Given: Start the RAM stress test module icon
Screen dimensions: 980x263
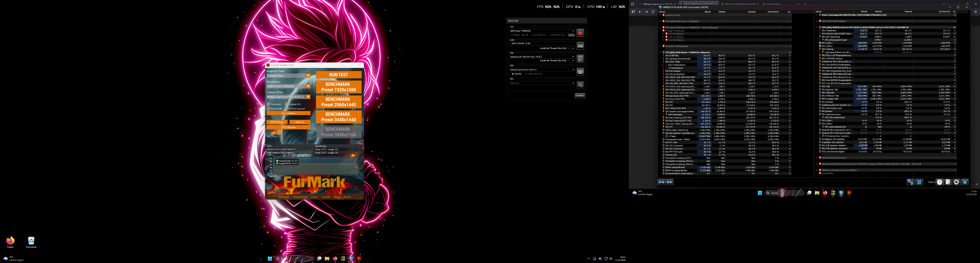Looking at the screenshot, I should click(580, 46).
